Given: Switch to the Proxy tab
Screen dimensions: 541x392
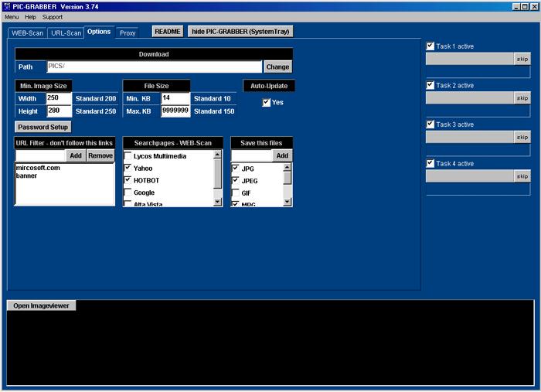Looking at the screenshot, I should click(128, 32).
